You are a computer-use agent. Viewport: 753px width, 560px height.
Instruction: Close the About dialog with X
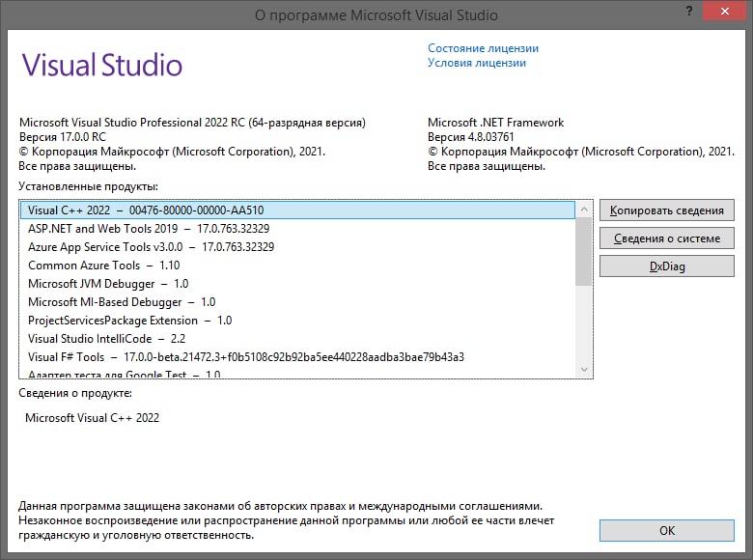click(725, 11)
